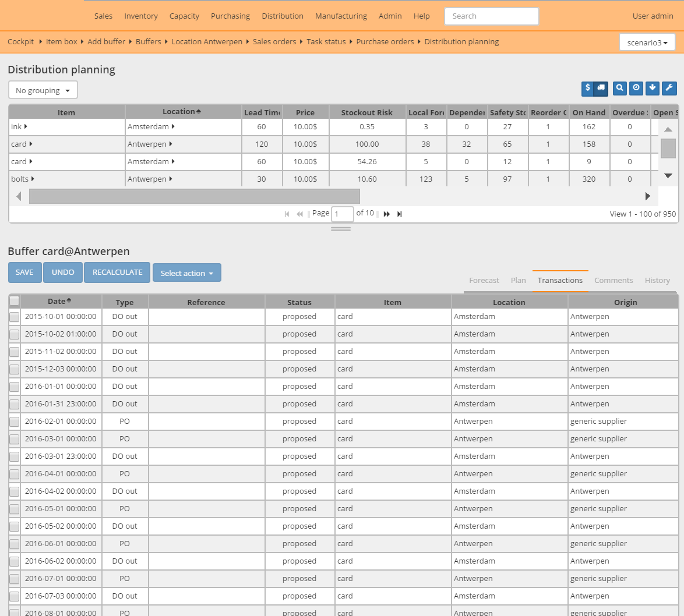Screen dimensions: 684x616
Task: Navigate to Cockpit via breadcrumb link
Action: pyautogui.click(x=20, y=41)
